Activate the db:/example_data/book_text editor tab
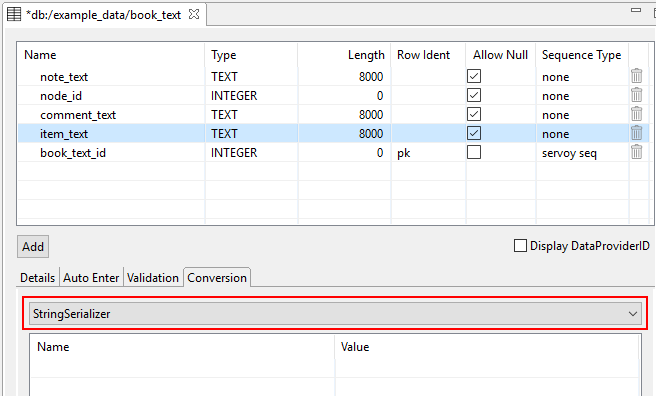This screenshot has width=656, height=396. [103, 15]
